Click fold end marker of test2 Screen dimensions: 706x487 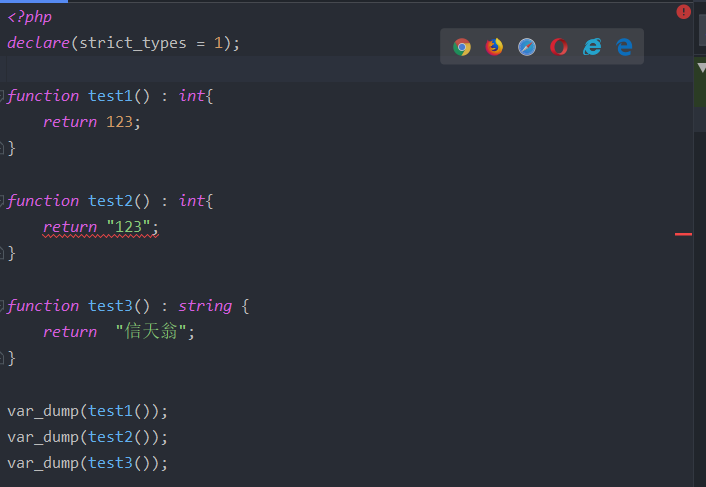point(2,253)
